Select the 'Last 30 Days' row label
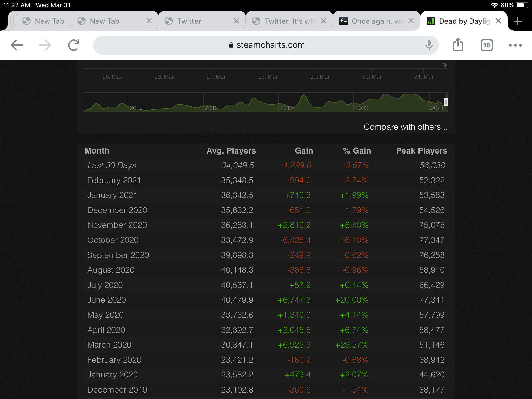Screen dimensions: 532x399 pyautogui.click(x=112, y=165)
